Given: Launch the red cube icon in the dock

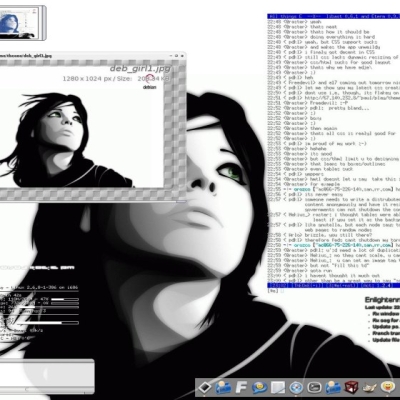Looking at the screenshot, I should click(351, 387).
